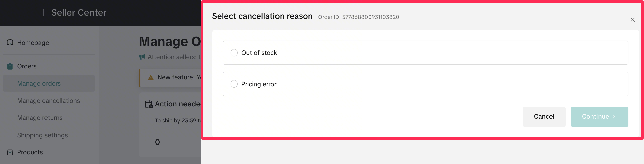Open Manage orders in the sidebar
Screen dimensions: 644x164
point(39,84)
